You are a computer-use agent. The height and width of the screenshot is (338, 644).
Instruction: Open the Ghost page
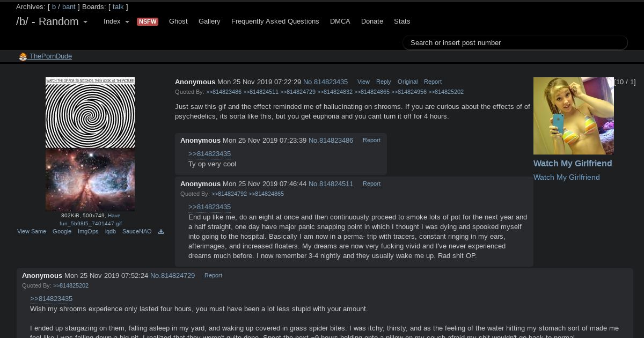[178, 21]
